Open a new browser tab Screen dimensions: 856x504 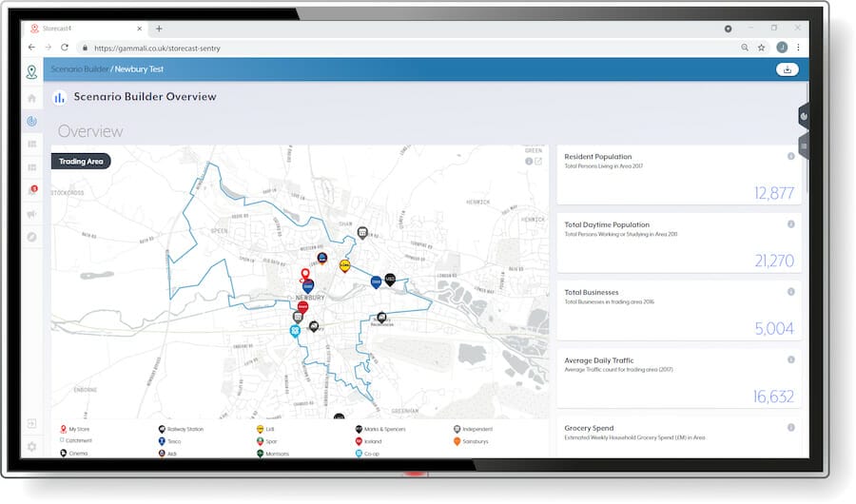point(159,29)
